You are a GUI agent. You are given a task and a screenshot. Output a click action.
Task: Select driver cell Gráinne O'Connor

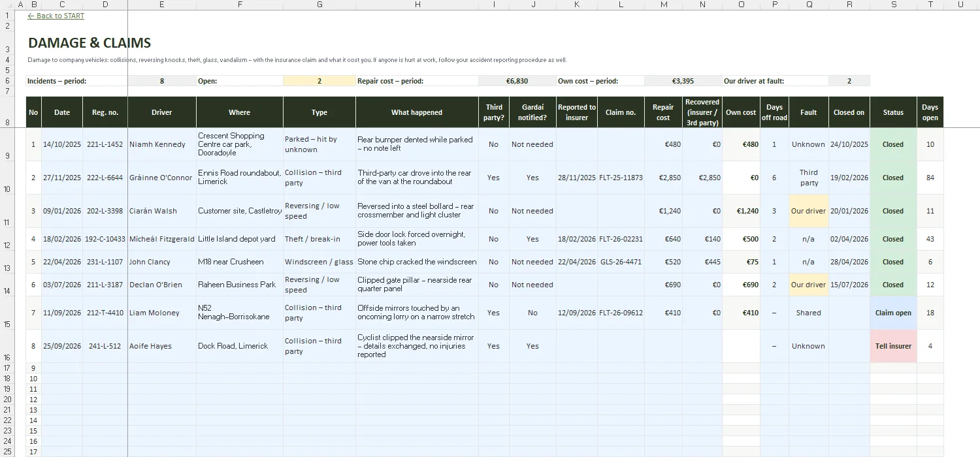pos(161,178)
